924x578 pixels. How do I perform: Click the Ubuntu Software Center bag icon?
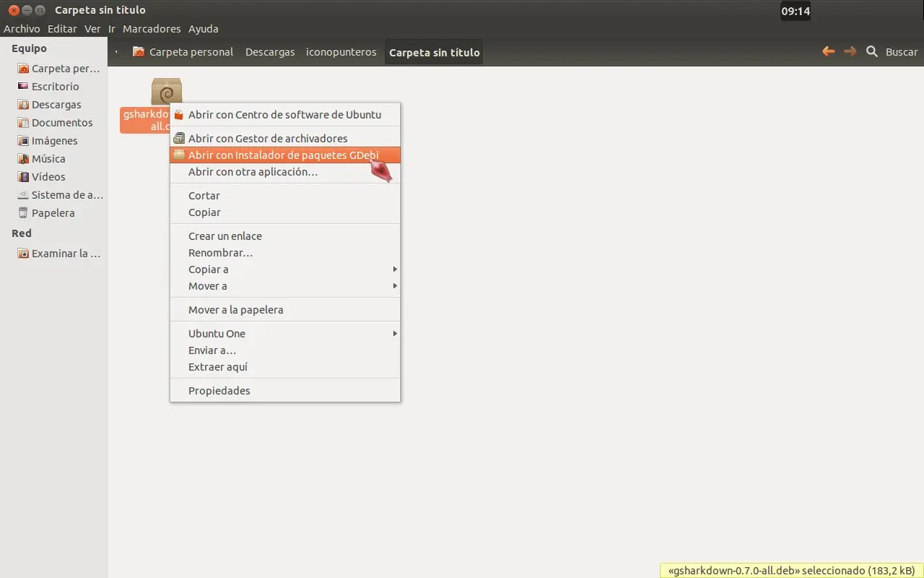pyautogui.click(x=178, y=115)
